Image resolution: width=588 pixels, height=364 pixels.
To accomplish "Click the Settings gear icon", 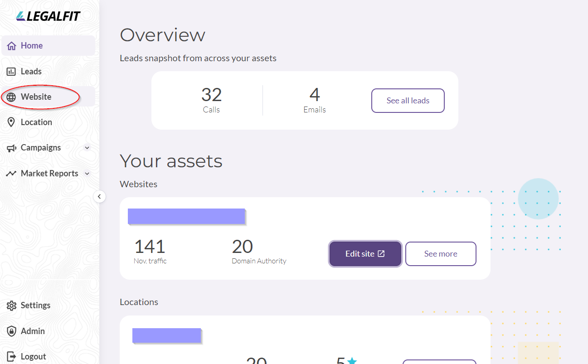I will [x=11, y=306].
